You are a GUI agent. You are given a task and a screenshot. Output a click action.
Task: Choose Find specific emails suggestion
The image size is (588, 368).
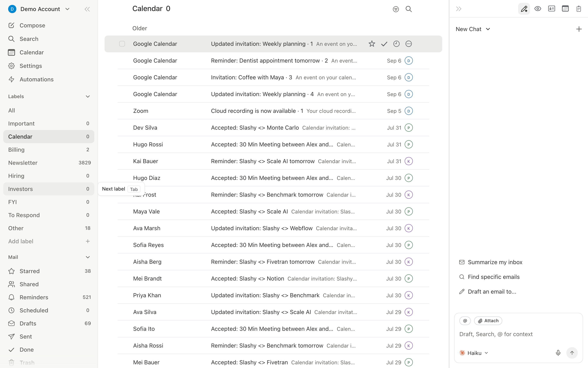(x=489, y=277)
